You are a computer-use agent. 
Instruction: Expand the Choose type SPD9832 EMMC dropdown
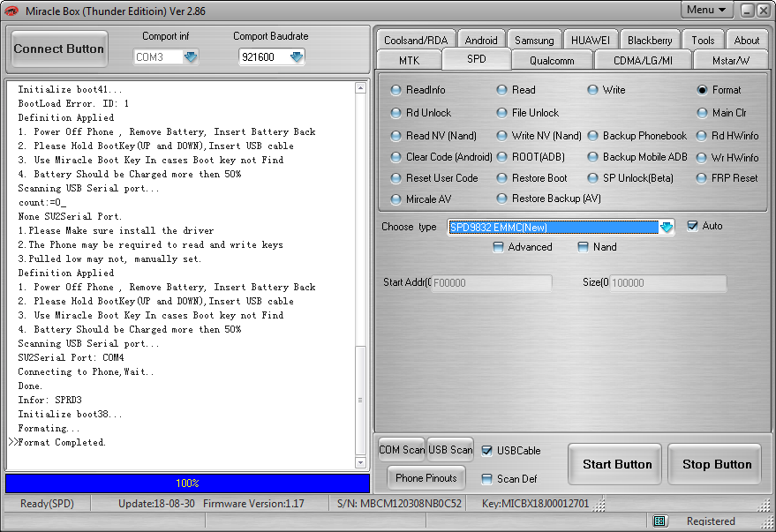click(667, 227)
